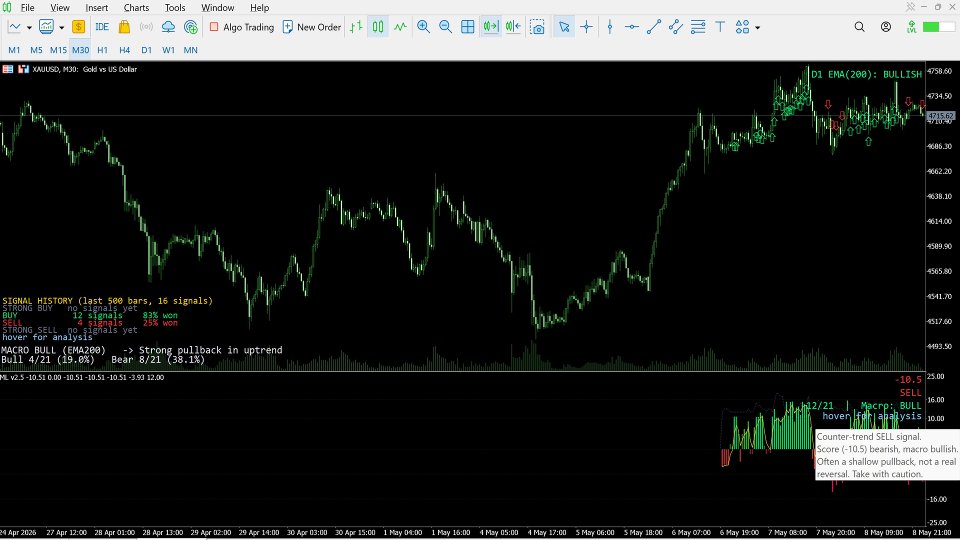The image size is (960, 540).
Task: Insert a text label object
Action: tap(720, 27)
